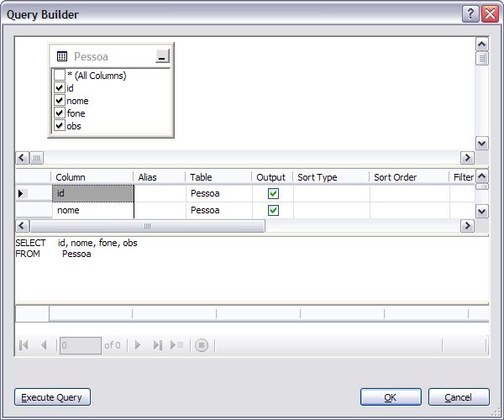
Task: Click Alias cell of the id row
Action: coord(160,193)
